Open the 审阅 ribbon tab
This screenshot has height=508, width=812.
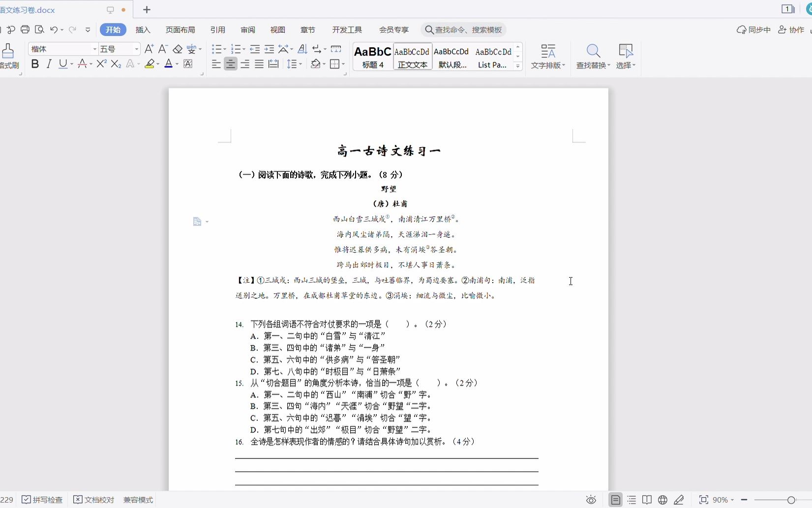pyautogui.click(x=247, y=30)
